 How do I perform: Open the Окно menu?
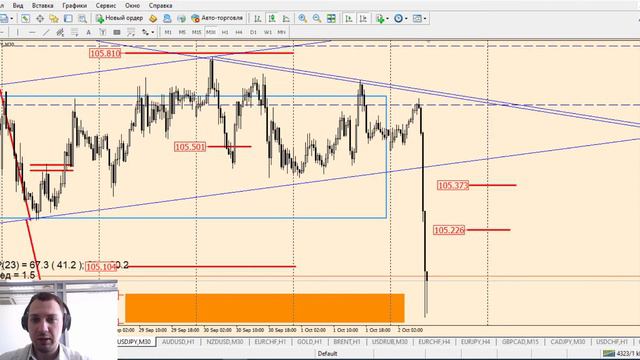point(132,6)
